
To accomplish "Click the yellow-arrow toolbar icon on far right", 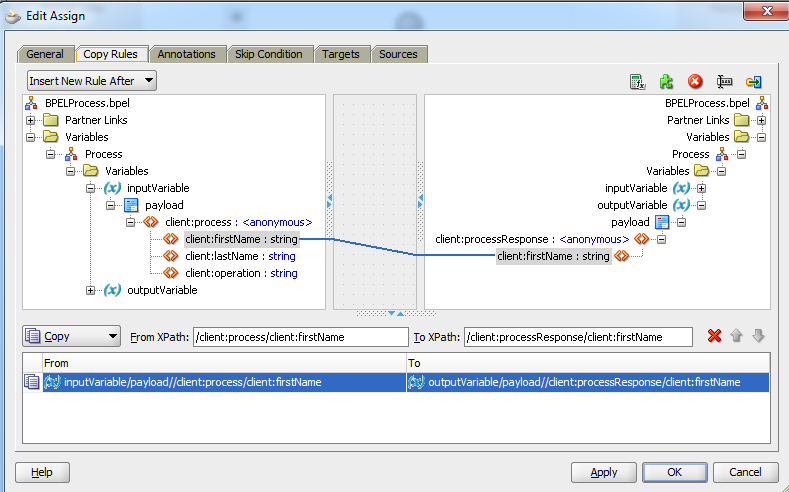I will coord(754,81).
